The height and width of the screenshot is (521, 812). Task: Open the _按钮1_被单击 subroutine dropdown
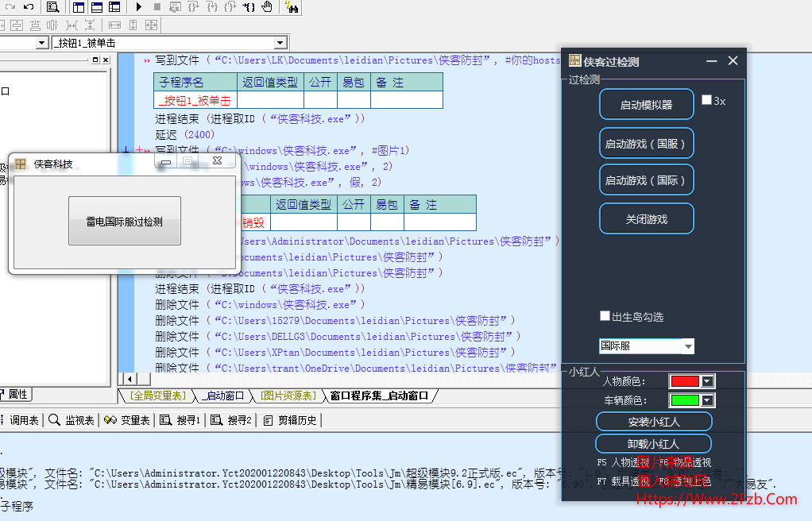pos(280,43)
